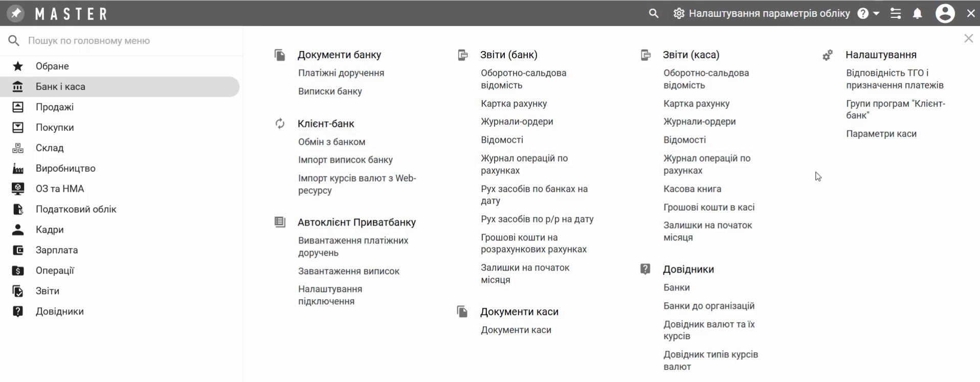Open Документи каси link under its heading
This screenshot has height=382, width=980.
click(x=516, y=330)
